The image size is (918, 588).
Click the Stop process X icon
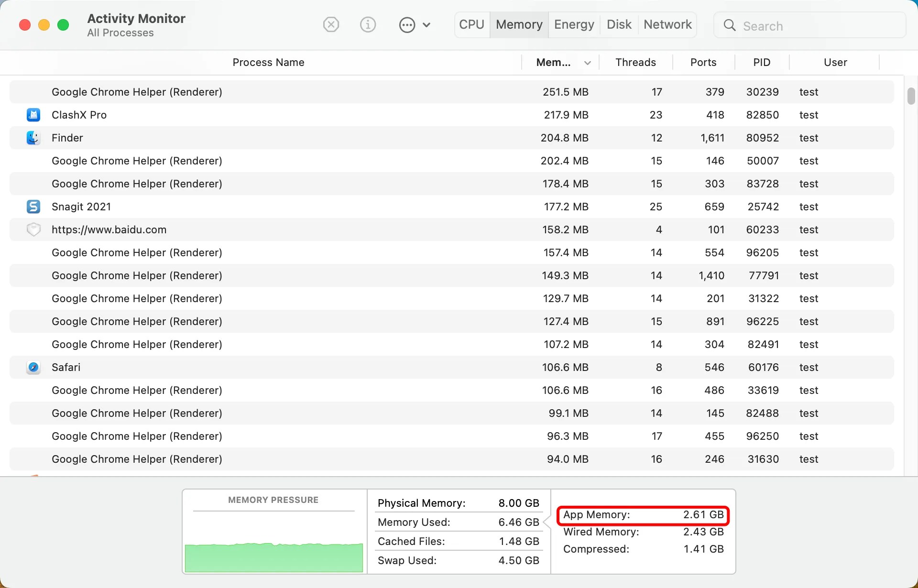pyautogui.click(x=331, y=24)
